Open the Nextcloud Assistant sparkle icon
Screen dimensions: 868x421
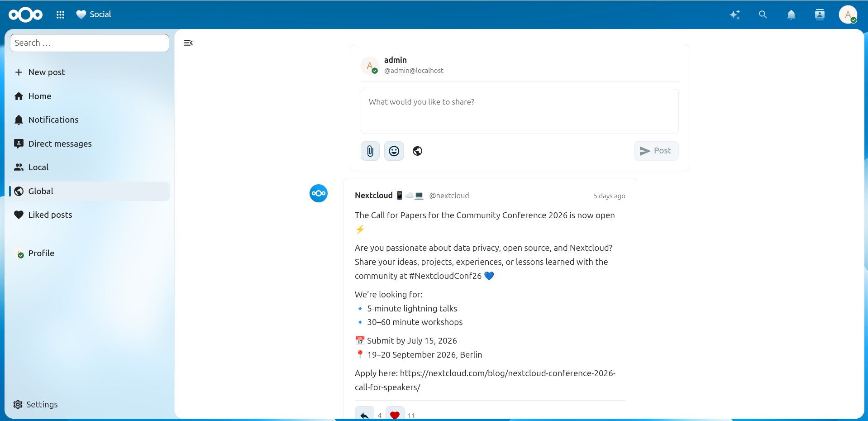pos(734,14)
